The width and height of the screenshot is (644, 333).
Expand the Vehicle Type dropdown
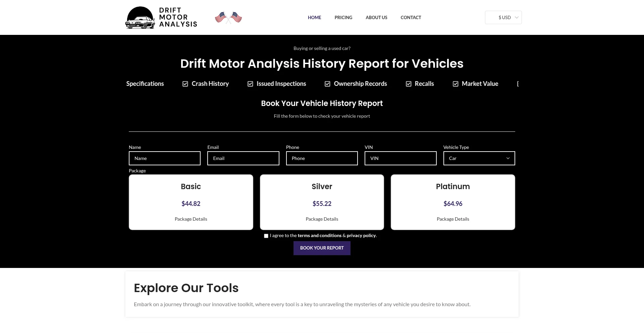click(x=479, y=158)
